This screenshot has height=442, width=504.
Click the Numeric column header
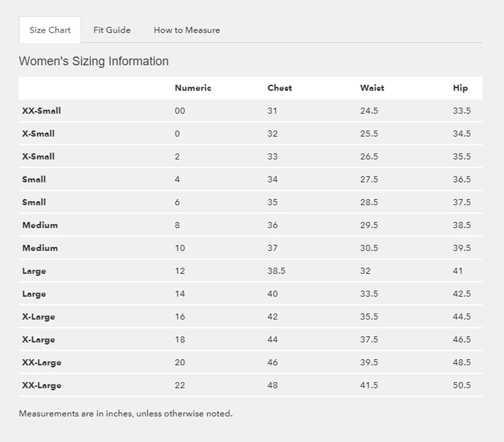(x=193, y=88)
